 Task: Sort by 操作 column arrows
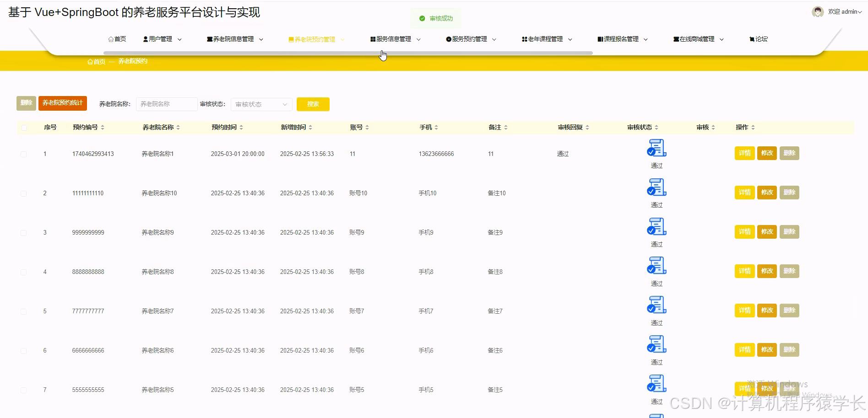tap(753, 128)
